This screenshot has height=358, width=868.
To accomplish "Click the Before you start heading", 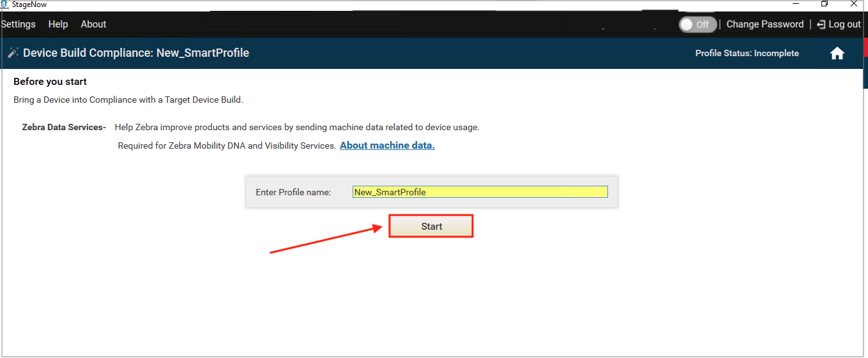I will click(x=50, y=82).
